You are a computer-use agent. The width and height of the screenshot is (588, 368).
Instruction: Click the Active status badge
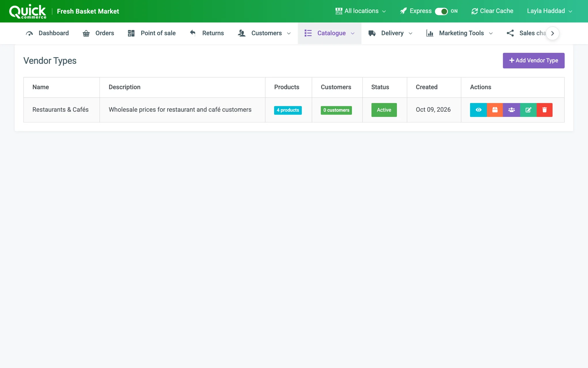tap(384, 110)
